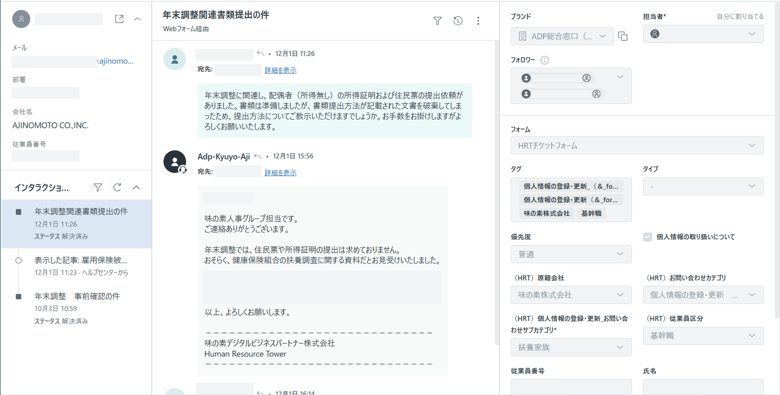The width and height of the screenshot is (780, 395).
Task: Click AJINOMOTO CO.,INC. company name
Action: tap(50, 126)
